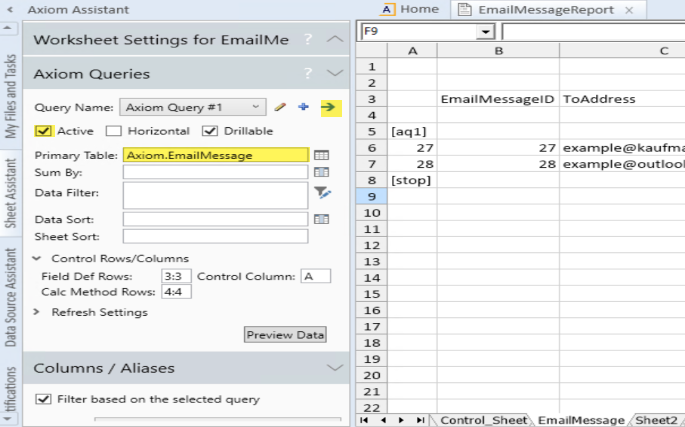
Task: Click into the Data Sort field
Action: coord(215,219)
